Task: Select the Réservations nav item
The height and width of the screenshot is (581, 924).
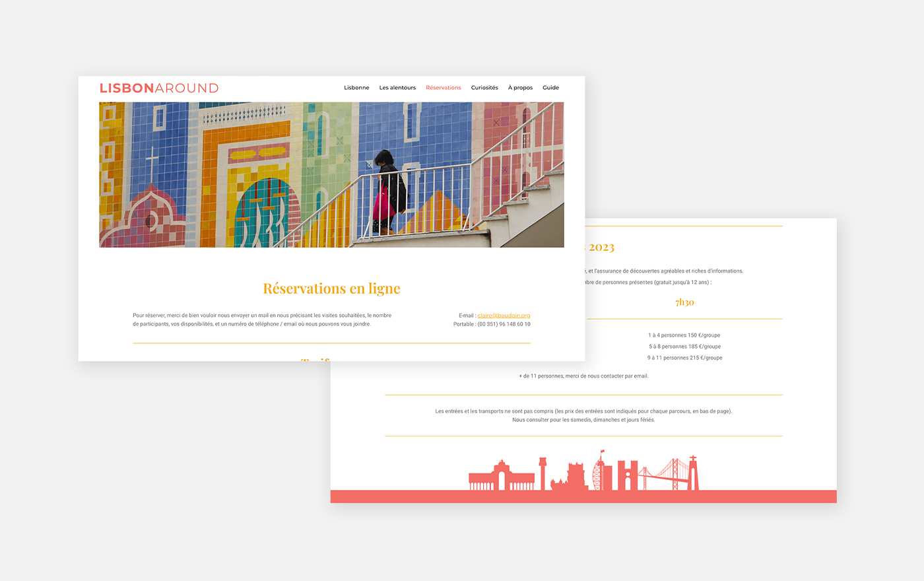Action: coord(444,88)
